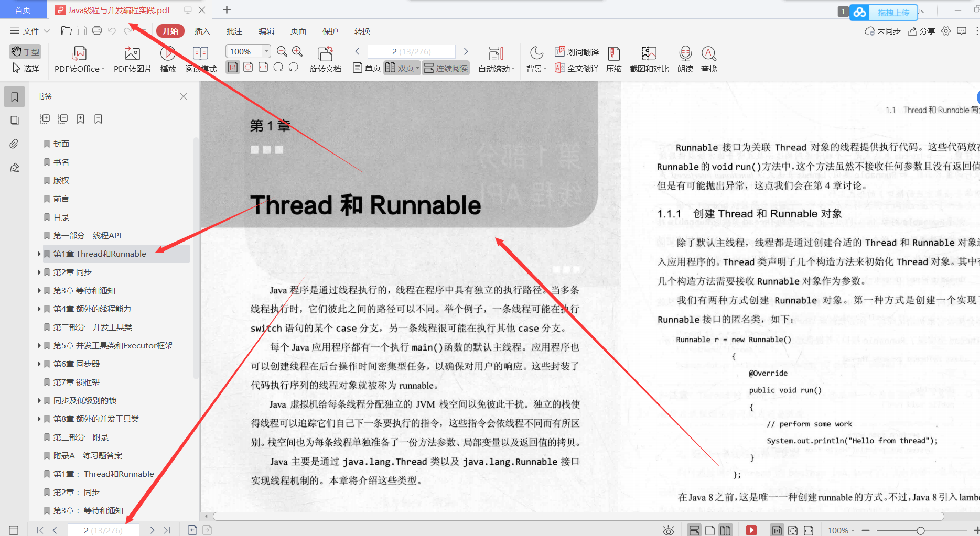Click the 旋转文档 rotate icon

click(x=325, y=53)
